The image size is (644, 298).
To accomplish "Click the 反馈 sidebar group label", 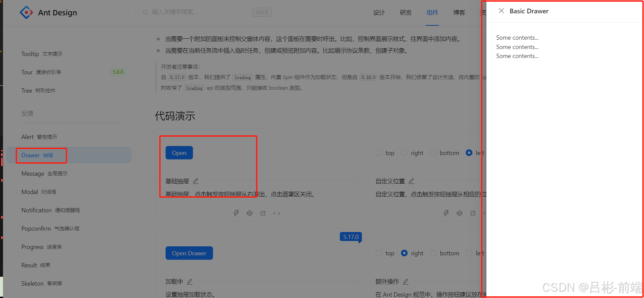I will [27, 113].
